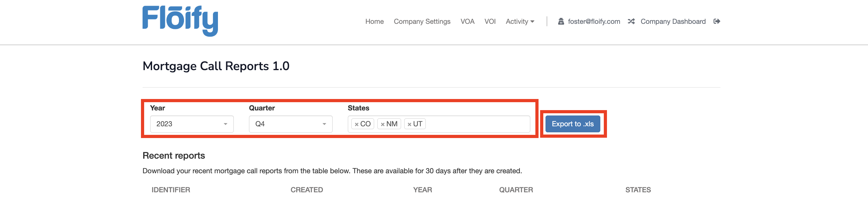The height and width of the screenshot is (198, 868).
Task: Open the VOA menu item
Action: tap(467, 22)
